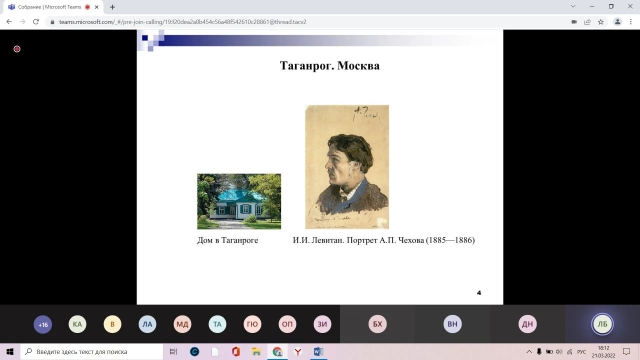Click the БХ participant tile

point(378,324)
